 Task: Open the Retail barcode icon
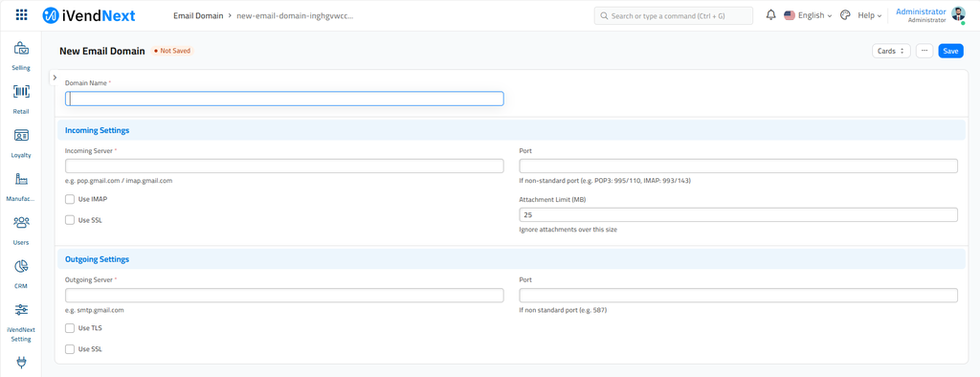21,92
